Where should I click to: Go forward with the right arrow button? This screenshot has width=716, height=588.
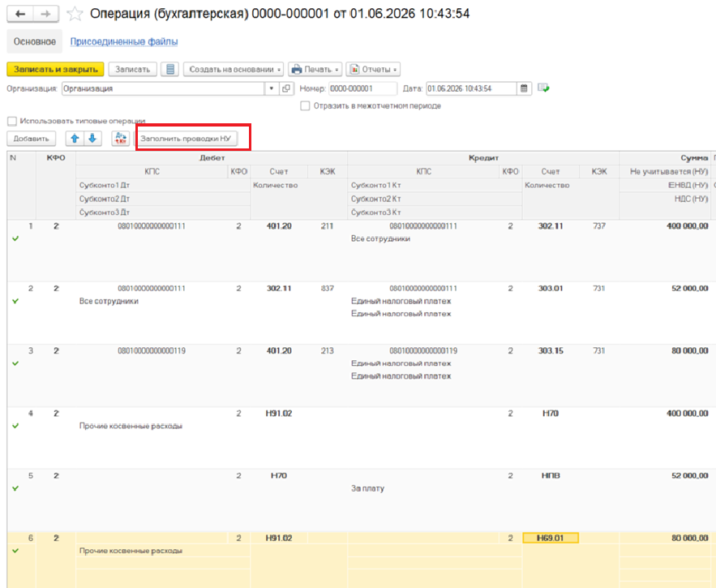pyautogui.click(x=45, y=14)
